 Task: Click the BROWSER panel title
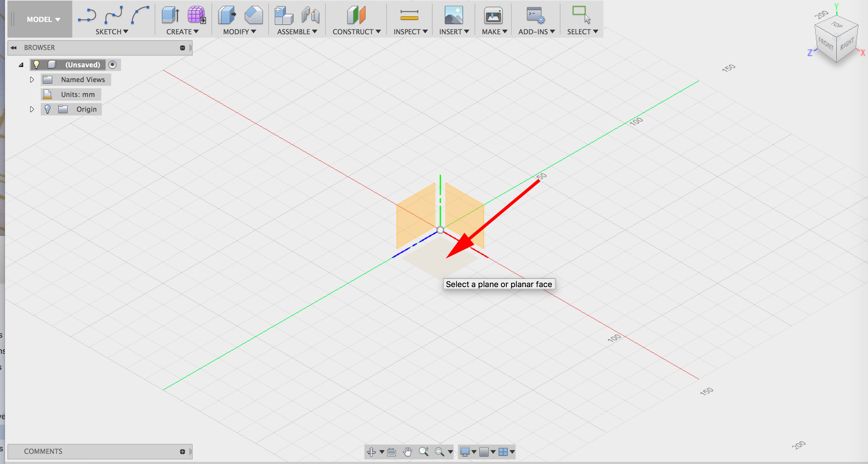[40, 48]
